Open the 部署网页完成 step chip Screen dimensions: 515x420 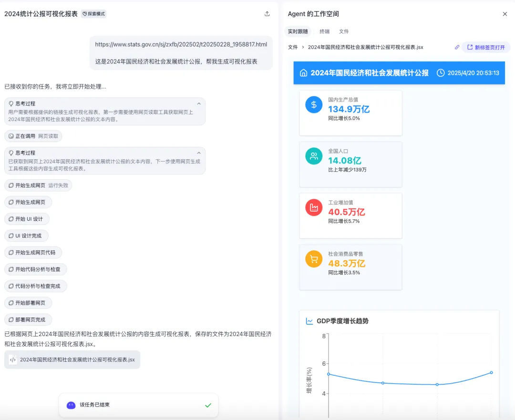click(x=28, y=320)
